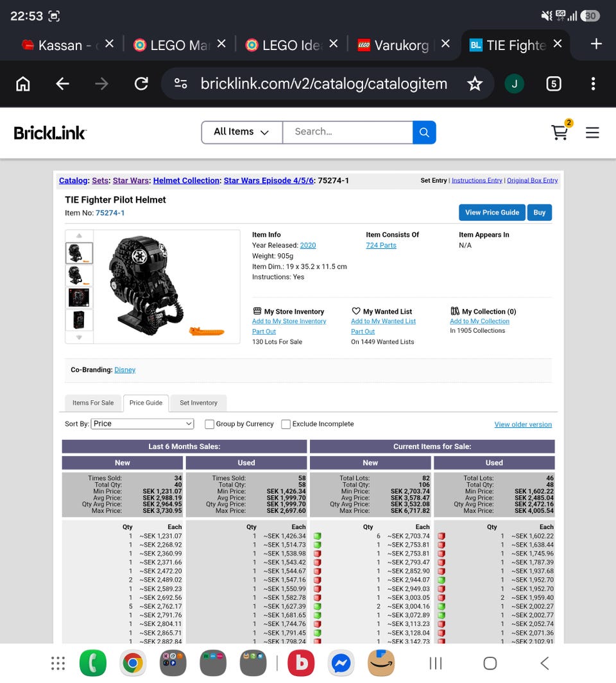Screen dimensions: 616x683
Task: Follow the Disney co-branding link
Action: tap(124, 370)
